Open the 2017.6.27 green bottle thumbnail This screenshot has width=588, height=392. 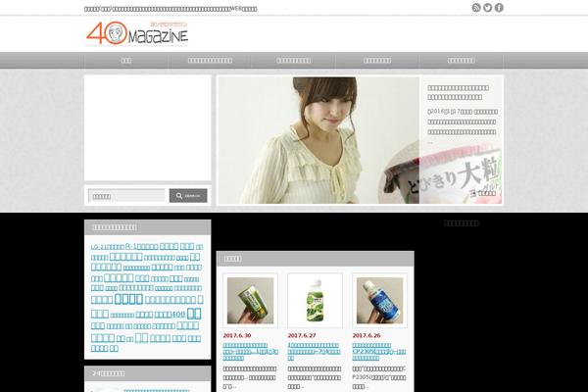pyautogui.click(x=315, y=301)
